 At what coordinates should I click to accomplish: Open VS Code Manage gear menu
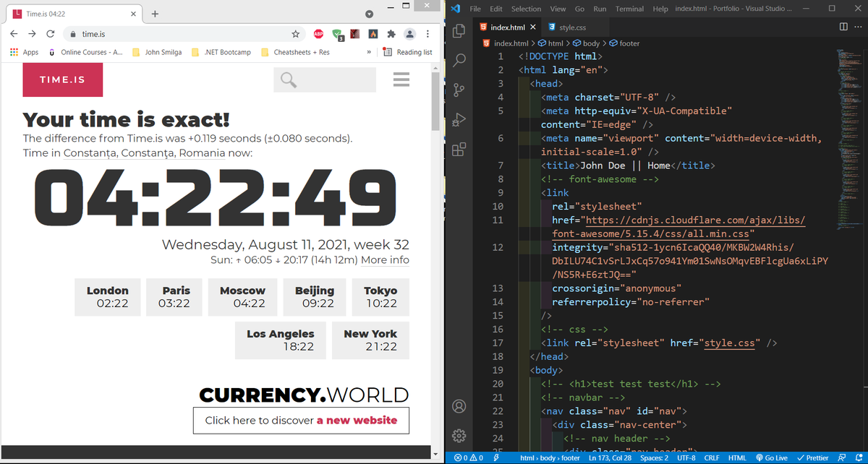click(458, 436)
